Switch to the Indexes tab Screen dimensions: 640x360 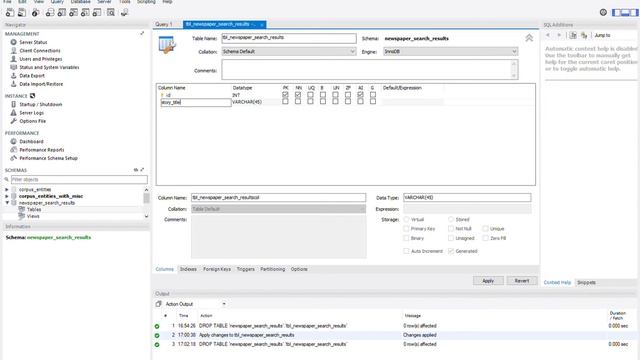coord(188,269)
